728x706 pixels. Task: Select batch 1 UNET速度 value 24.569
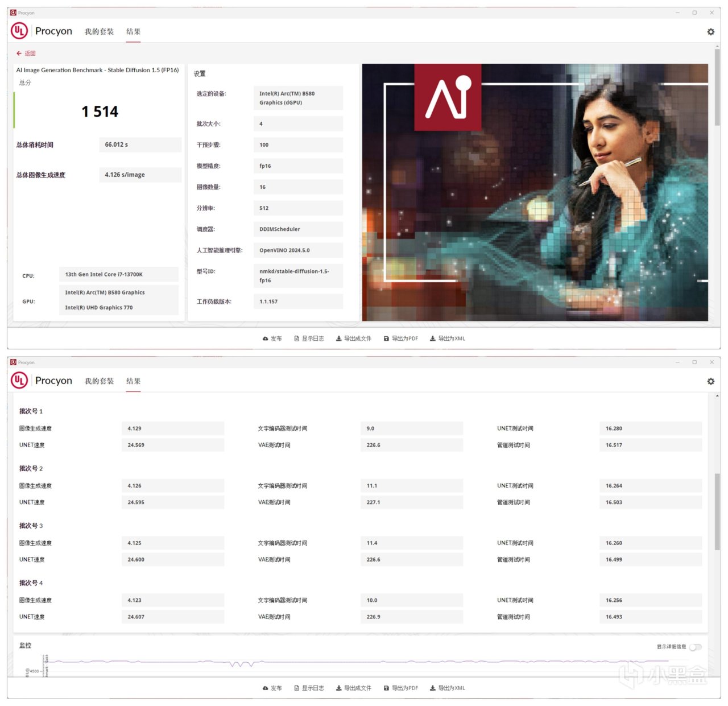coord(173,445)
